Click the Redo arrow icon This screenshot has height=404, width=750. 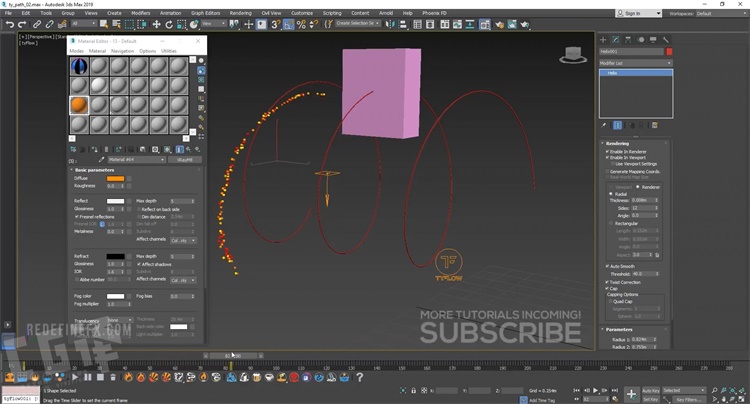(x=22, y=24)
